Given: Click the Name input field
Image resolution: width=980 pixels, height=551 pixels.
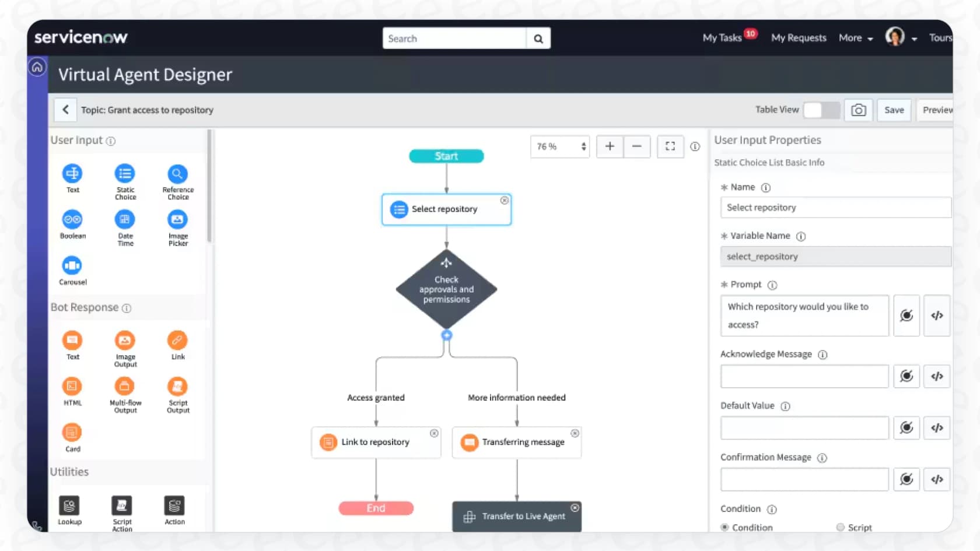Looking at the screenshot, I should 835,208.
